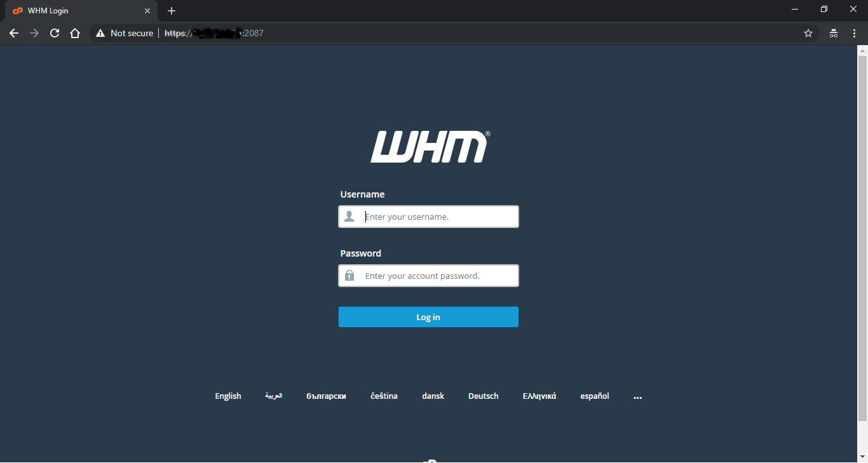
Task: Open Chrome three-dot menu
Action: tap(854, 33)
